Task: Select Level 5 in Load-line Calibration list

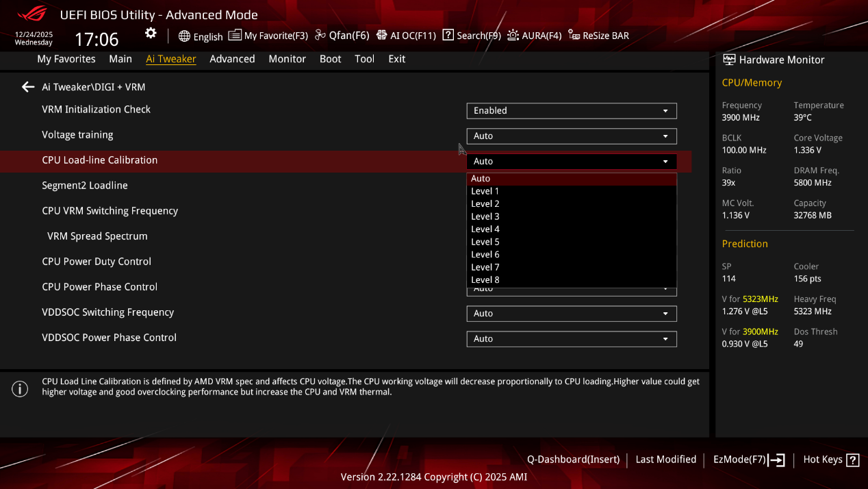Action: click(485, 242)
